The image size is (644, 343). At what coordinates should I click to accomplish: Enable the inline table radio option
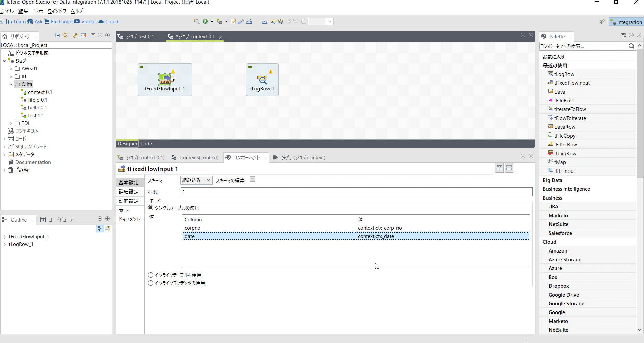tap(151, 275)
